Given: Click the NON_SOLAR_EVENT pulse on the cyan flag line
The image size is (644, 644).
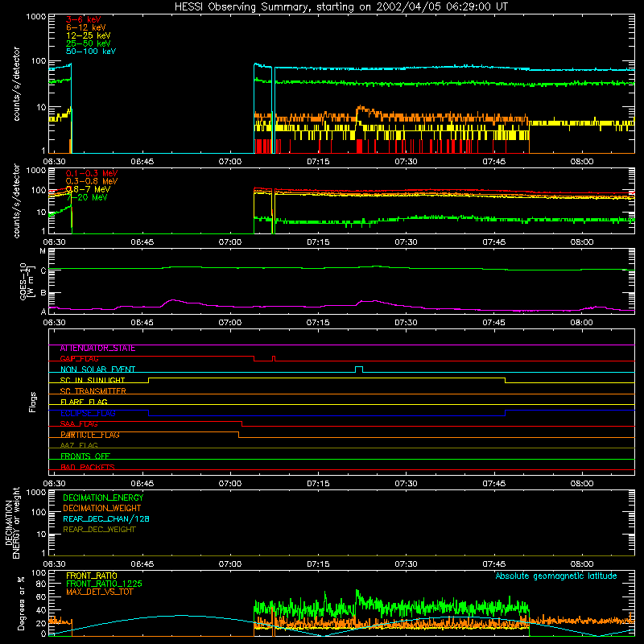Looking at the screenshot, I should tap(358, 369).
